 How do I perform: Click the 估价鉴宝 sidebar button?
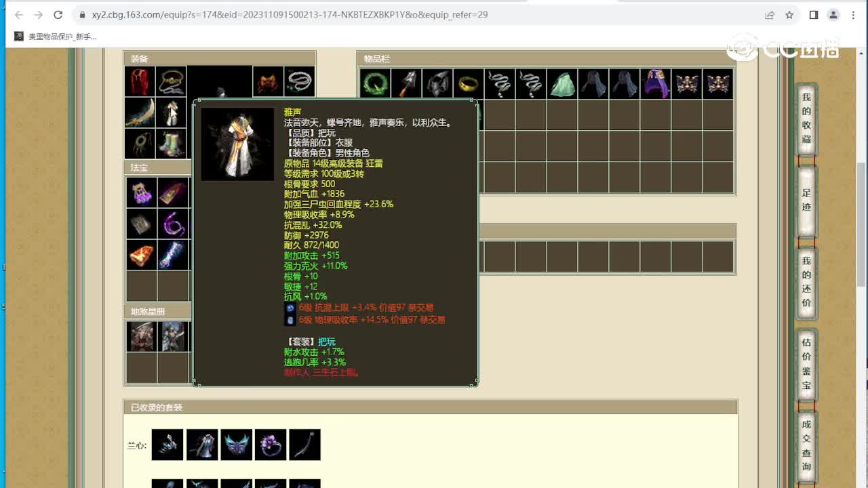pos(806,364)
